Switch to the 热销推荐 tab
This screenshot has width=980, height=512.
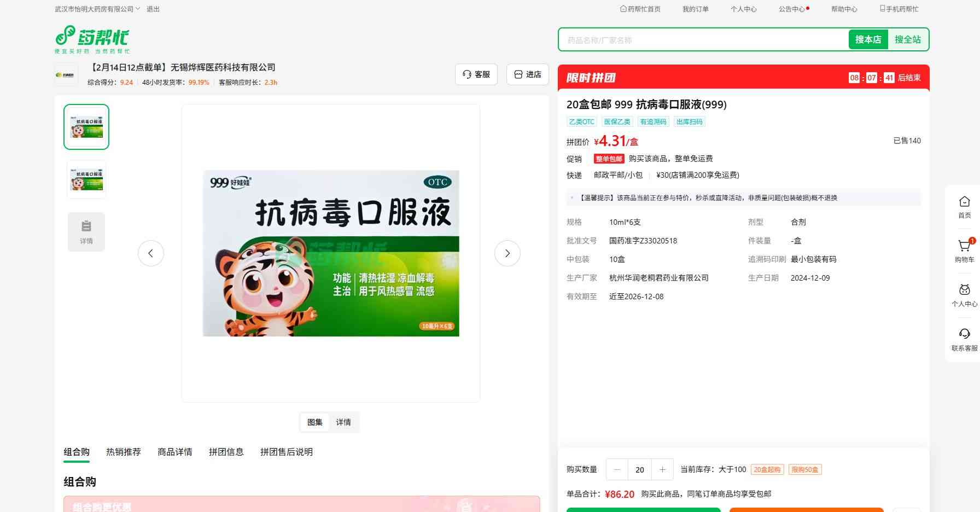point(124,452)
